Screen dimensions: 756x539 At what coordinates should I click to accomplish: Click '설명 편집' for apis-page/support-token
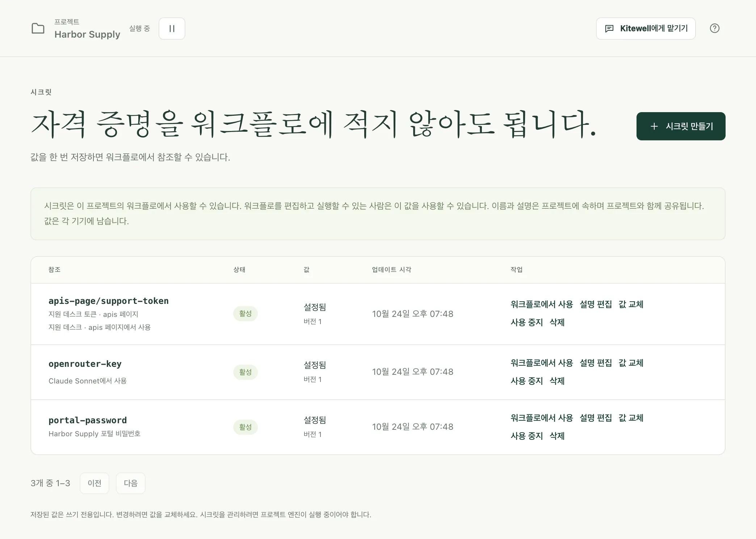click(596, 304)
